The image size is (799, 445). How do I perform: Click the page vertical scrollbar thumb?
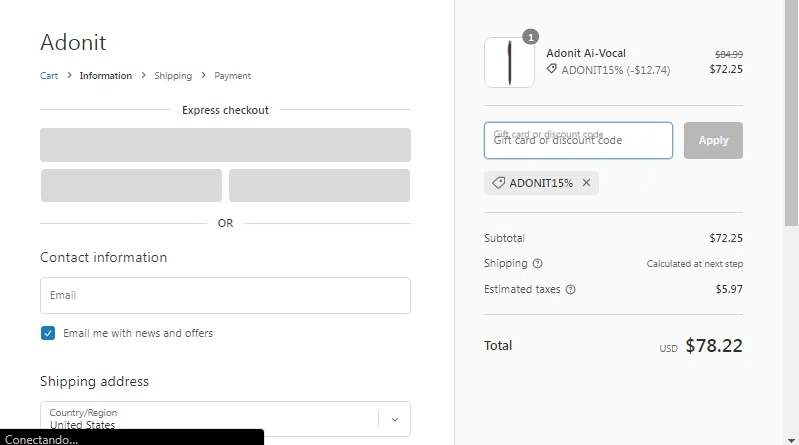pyautogui.click(x=791, y=112)
